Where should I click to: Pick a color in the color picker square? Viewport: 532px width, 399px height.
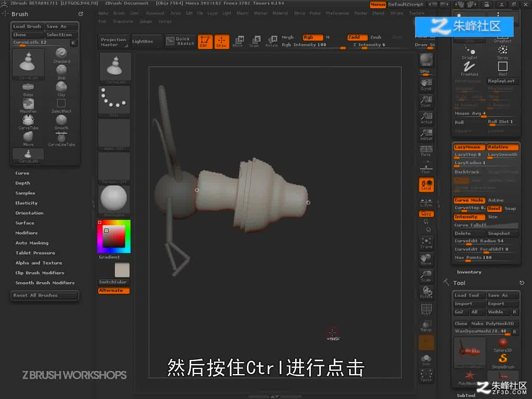tap(113, 236)
